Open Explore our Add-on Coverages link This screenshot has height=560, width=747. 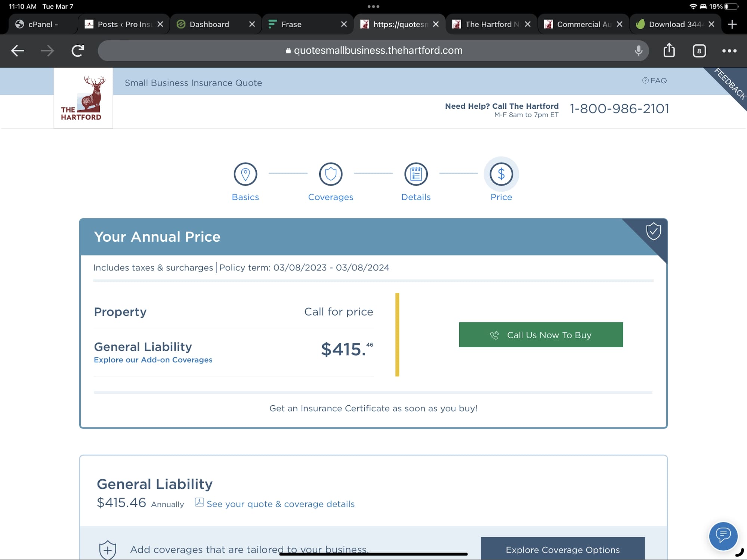click(153, 360)
